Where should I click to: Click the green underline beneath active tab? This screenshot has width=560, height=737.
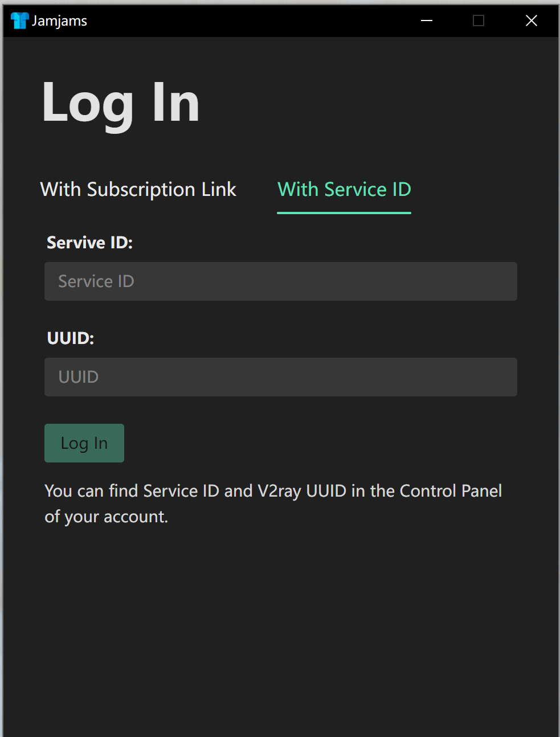click(344, 212)
